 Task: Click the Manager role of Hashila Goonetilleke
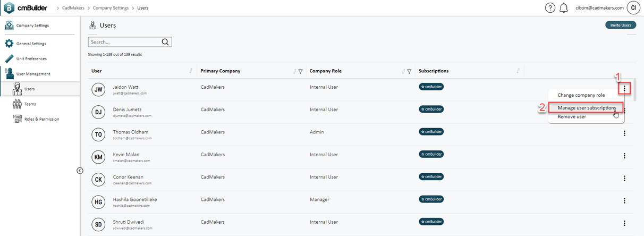[319, 199]
